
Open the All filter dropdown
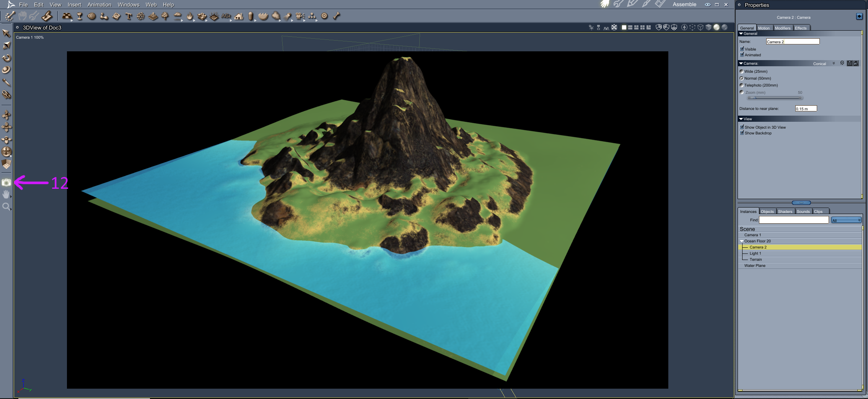click(846, 220)
